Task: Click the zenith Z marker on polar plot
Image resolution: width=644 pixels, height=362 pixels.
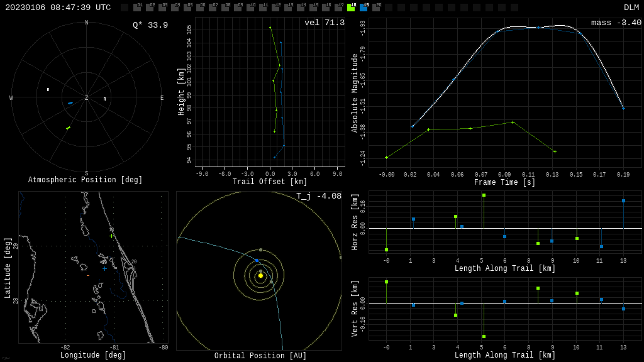Action: [x=86, y=97]
